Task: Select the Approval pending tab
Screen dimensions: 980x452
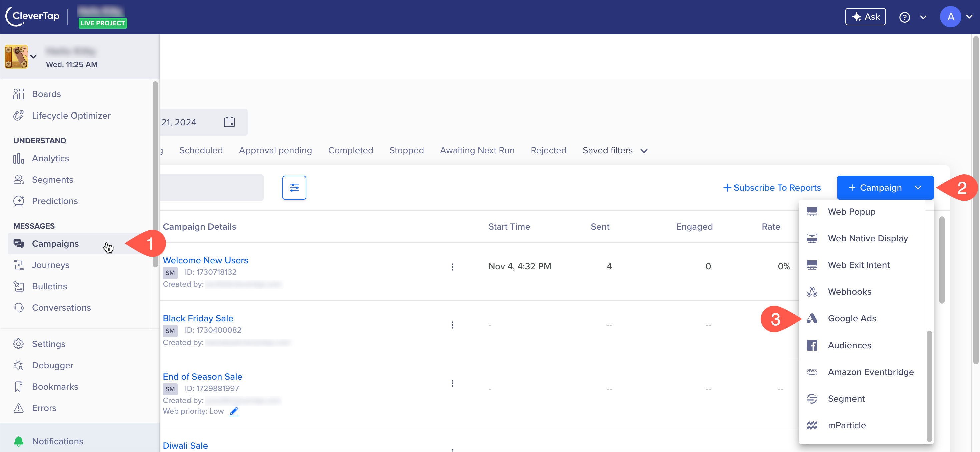Action: click(x=276, y=150)
